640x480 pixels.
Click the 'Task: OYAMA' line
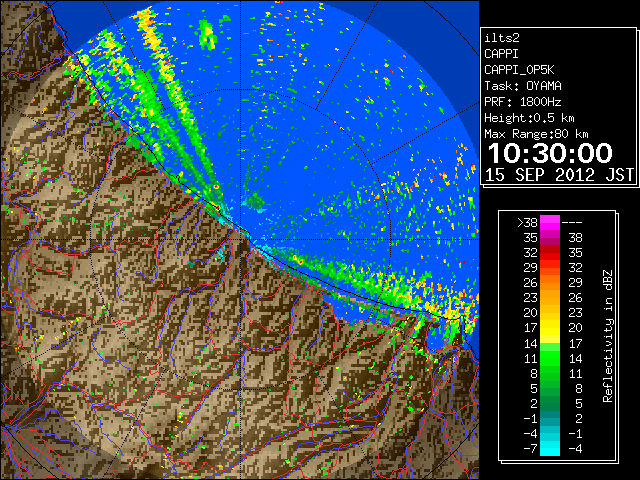point(522,86)
